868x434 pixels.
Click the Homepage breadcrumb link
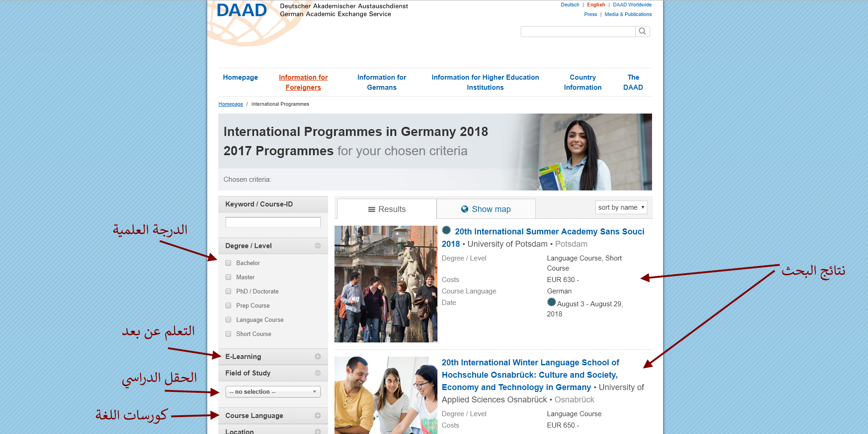[x=231, y=104]
